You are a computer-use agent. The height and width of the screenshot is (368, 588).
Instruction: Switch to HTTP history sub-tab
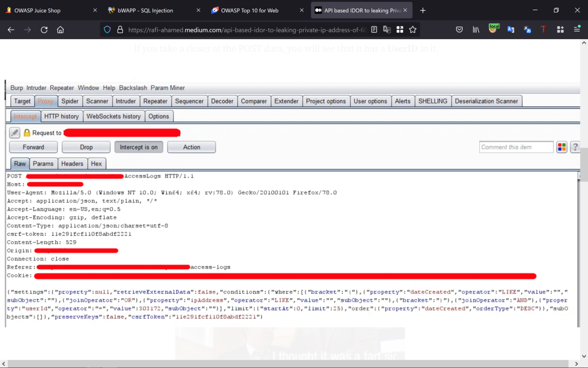(x=61, y=116)
